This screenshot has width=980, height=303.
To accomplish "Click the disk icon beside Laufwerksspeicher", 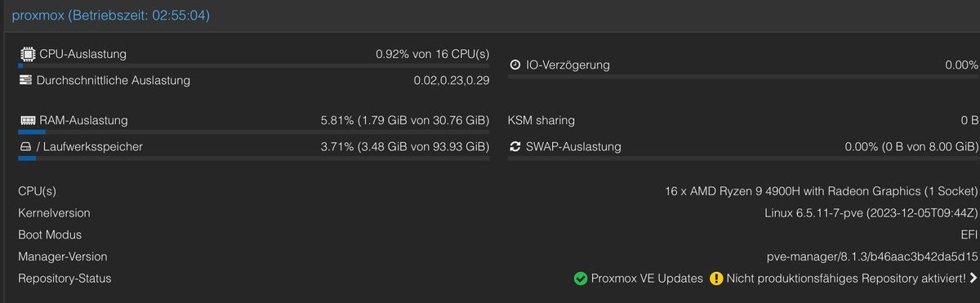I will (x=25, y=147).
